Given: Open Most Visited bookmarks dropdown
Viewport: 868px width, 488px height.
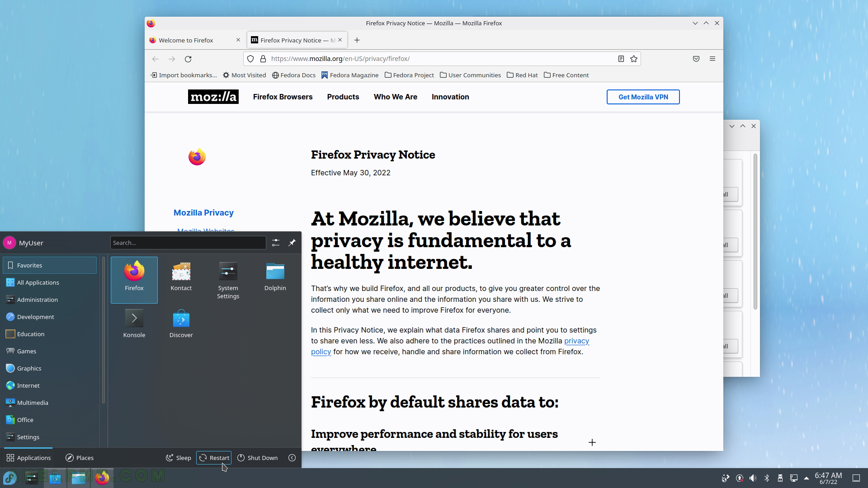Looking at the screenshot, I should tap(245, 75).
